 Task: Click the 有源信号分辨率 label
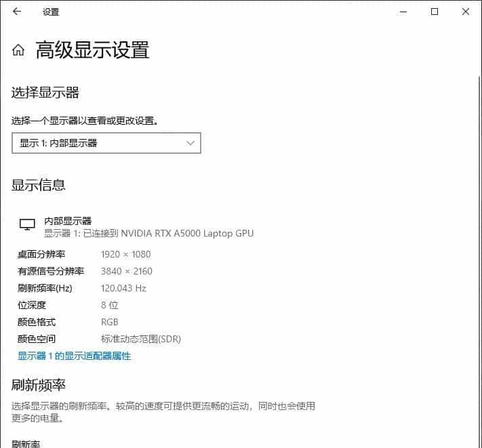pyautogui.click(x=51, y=271)
